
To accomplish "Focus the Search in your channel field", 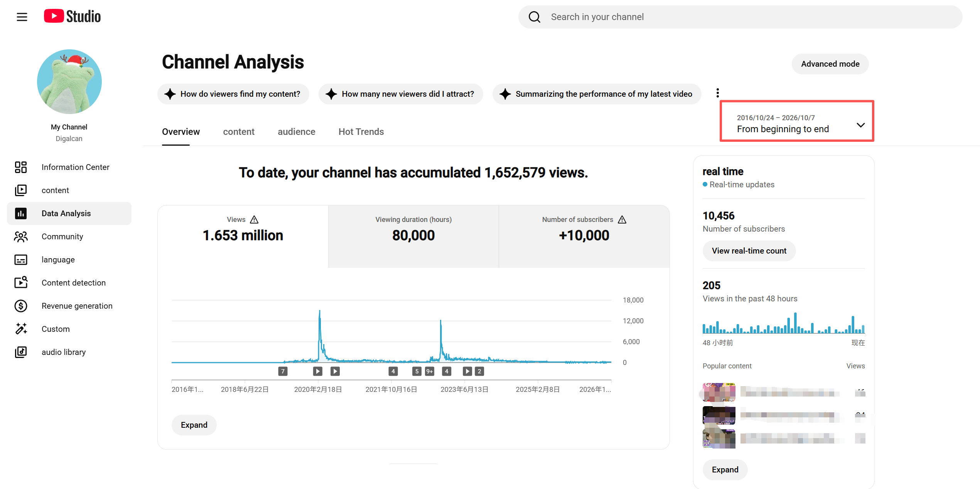I will [x=740, y=17].
